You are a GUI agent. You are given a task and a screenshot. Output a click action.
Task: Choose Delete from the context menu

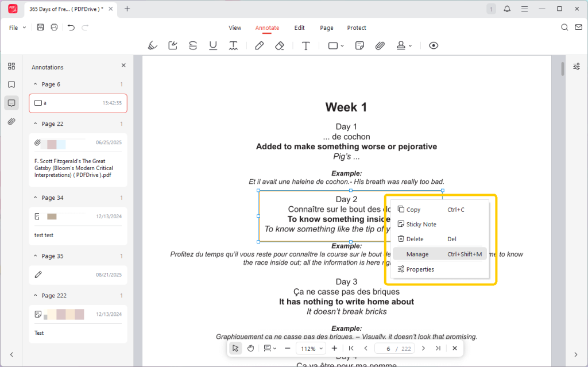(415, 239)
